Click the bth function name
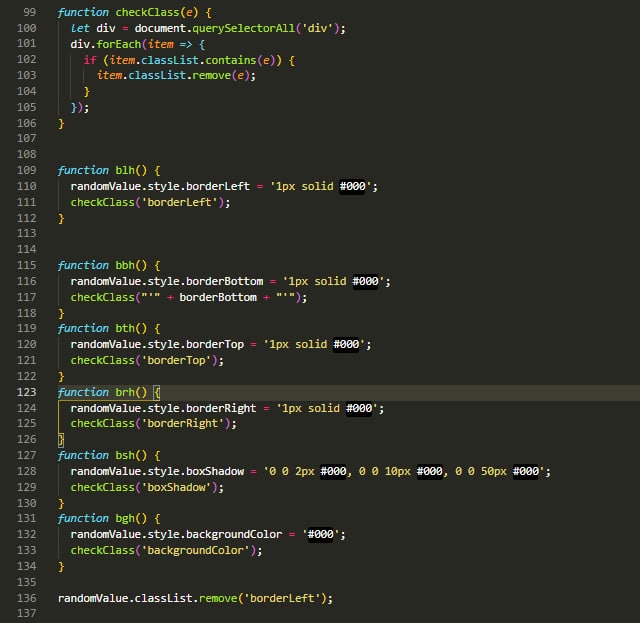The height and width of the screenshot is (623, 640). point(125,329)
